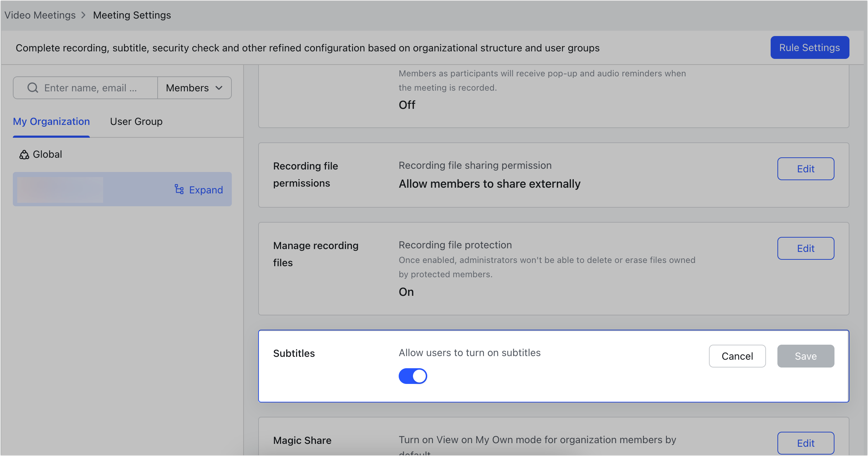
Task: Click the Subtitles section heading
Action: (x=294, y=353)
